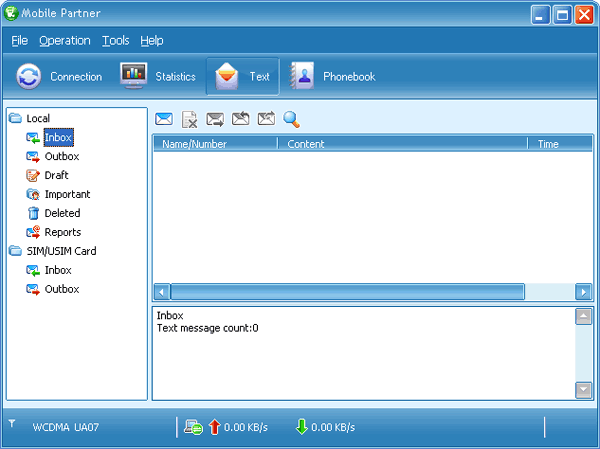600x449 pixels.
Task: Click the Delete message toolbar icon
Action: tap(190, 119)
